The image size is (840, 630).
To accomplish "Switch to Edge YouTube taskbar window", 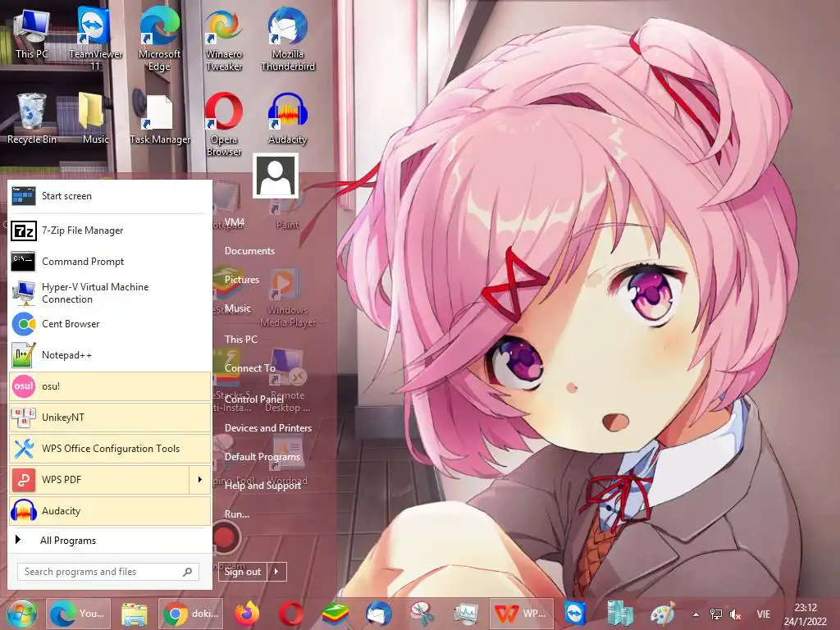I will click(79, 614).
